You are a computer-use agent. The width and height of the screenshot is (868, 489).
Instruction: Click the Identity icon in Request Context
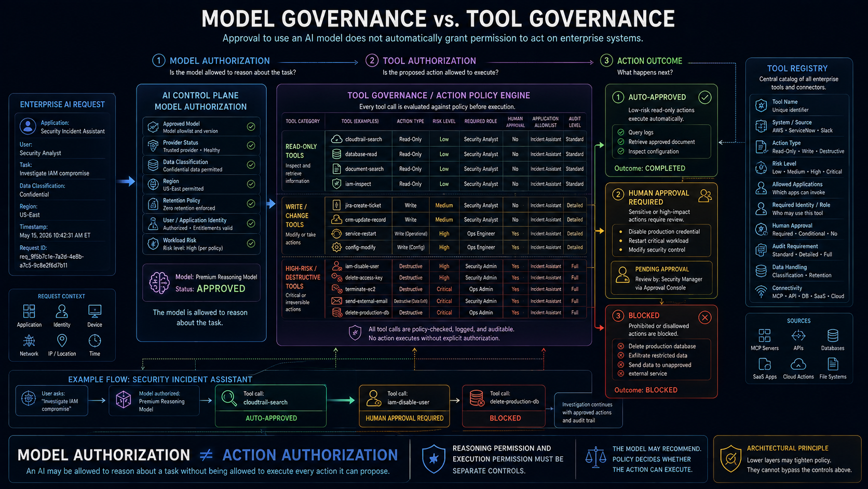[x=62, y=311]
